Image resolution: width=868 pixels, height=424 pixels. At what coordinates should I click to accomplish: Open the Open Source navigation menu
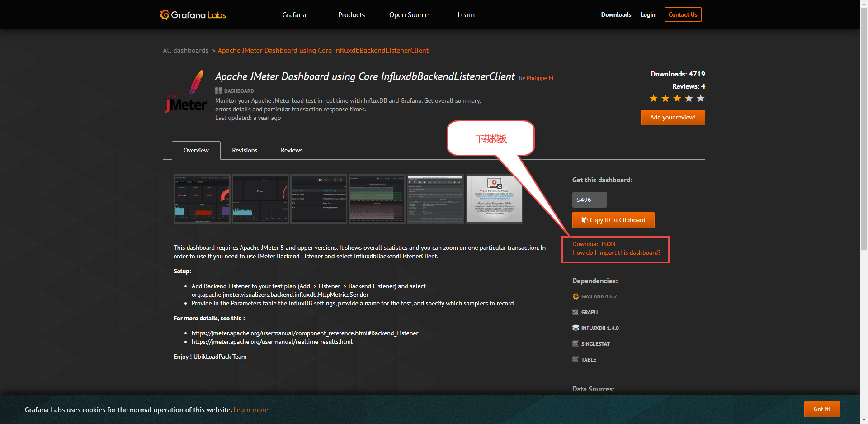(409, 15)
